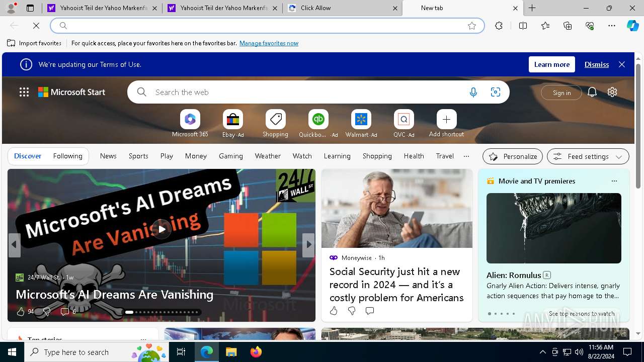Viewport: 644px width, 362px height.
Task: Select the Discover feed tab
Action: [x=28, y=156]
